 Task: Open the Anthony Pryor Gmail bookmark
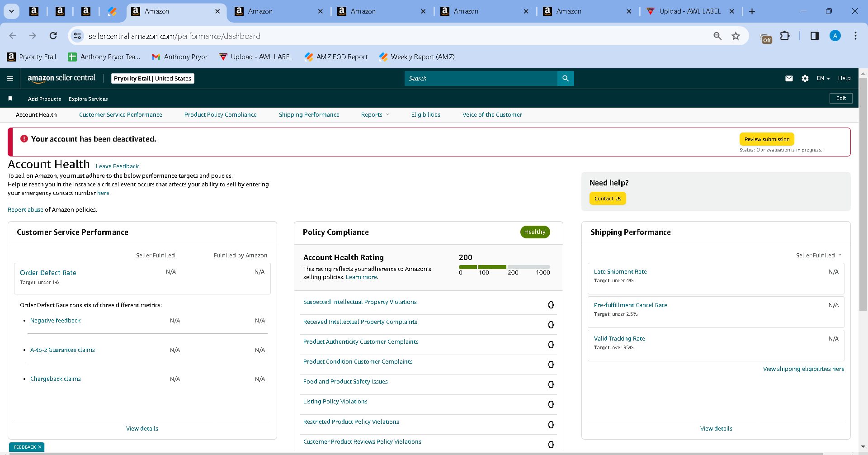click(x=179, y=57)
